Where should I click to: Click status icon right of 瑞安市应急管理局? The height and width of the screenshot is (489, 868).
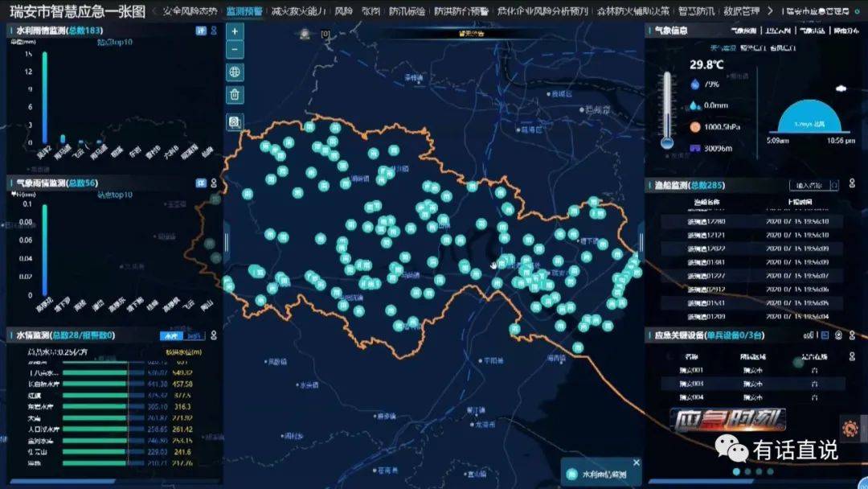pos(858,11)
